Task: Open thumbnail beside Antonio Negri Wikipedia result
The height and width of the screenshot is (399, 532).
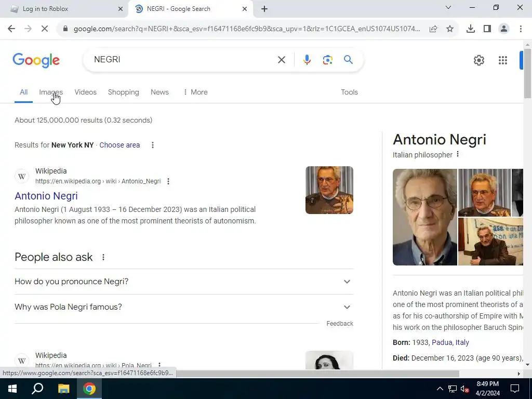Action: pos(329,190)
